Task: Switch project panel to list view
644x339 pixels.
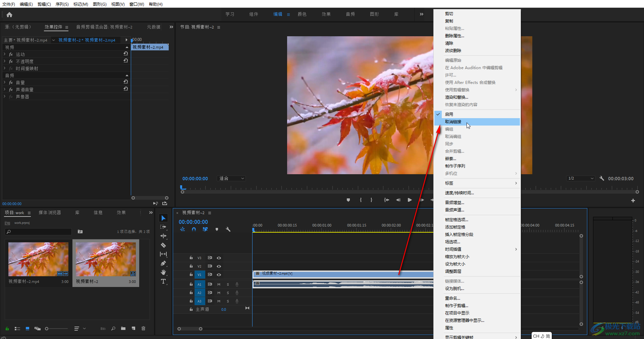Action: [17, 329]
